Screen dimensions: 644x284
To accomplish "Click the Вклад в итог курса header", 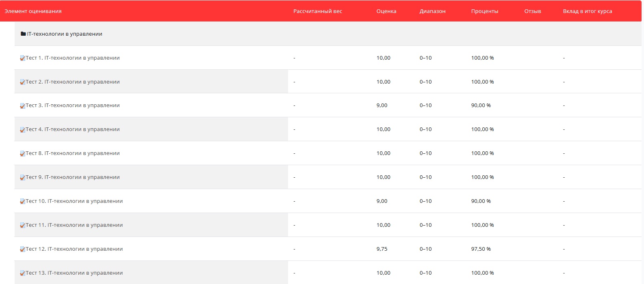I will pyautogui.click(x=587, y=11).
